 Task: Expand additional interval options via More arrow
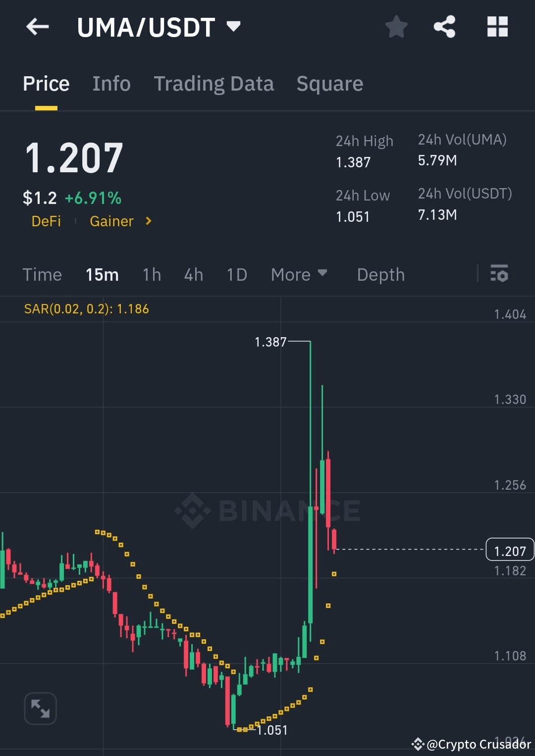[x=323, y=273]
